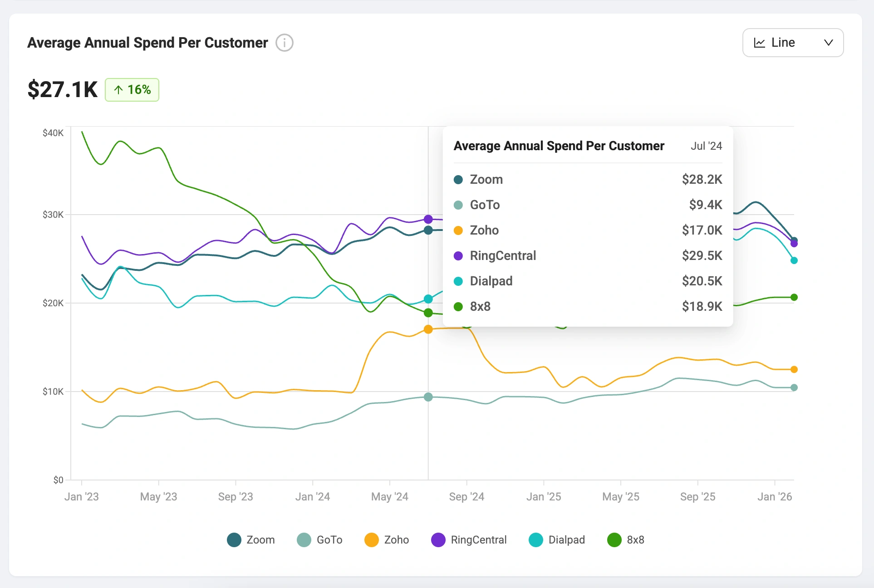The width and height of the screenshot is (874, 588).
Task: Toggle Dialpad series in legend
Action: (557, 540)
